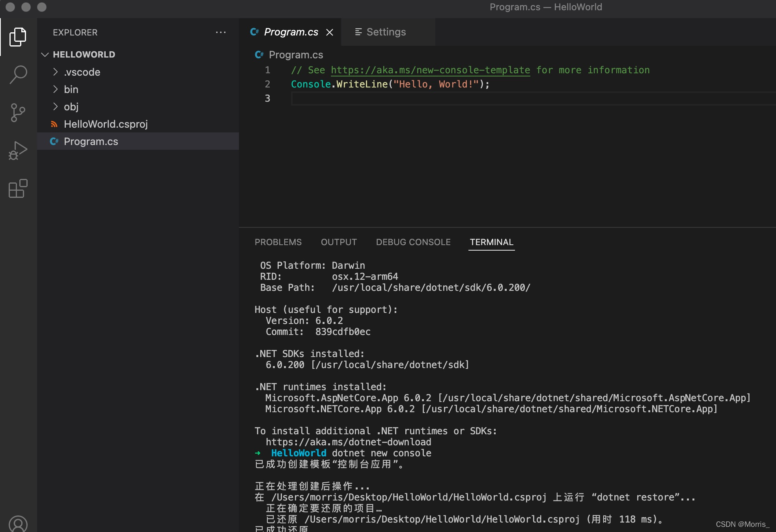Click the Settings tab list icon
Screen dimensions: 776x532
[x=358, y=32]
